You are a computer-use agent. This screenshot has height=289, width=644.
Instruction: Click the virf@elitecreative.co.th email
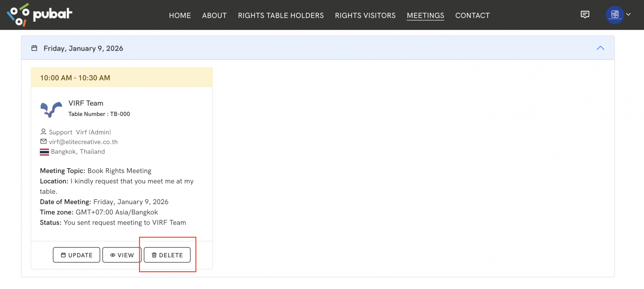[x=83, y=142]
